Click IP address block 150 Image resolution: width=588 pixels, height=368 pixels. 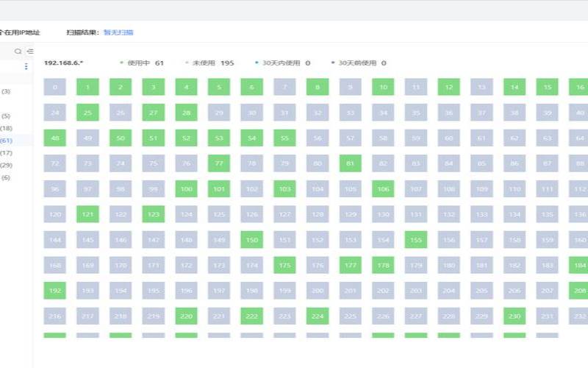(251, 240)
